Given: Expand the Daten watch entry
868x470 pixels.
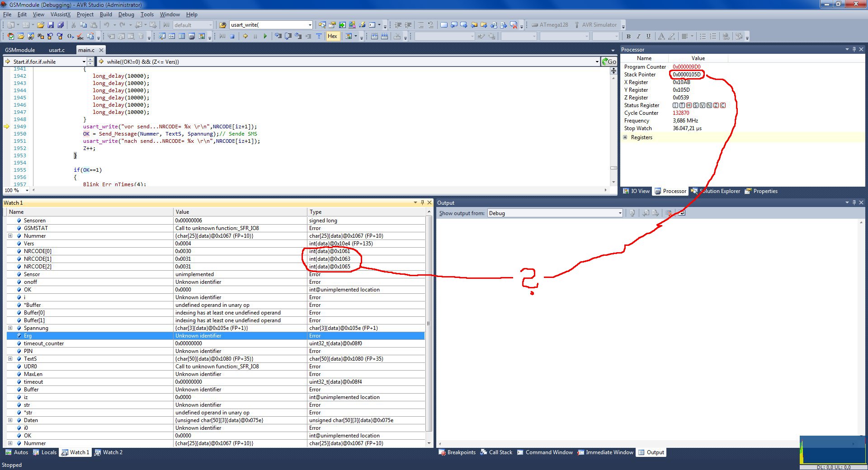Looking at the screenshot, I should coord(10,420).
